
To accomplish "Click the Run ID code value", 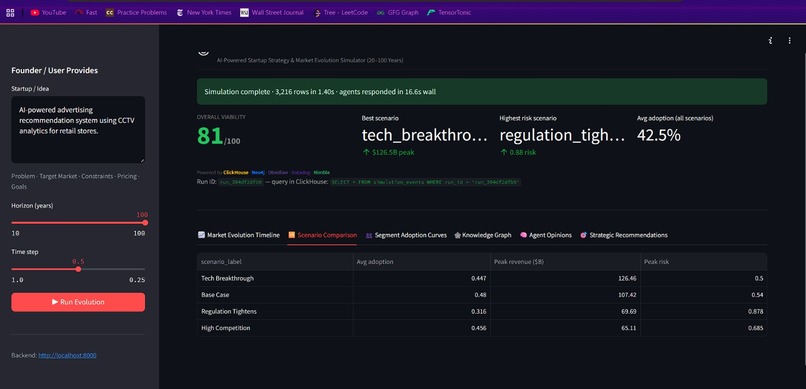I will tap(241, 182).
